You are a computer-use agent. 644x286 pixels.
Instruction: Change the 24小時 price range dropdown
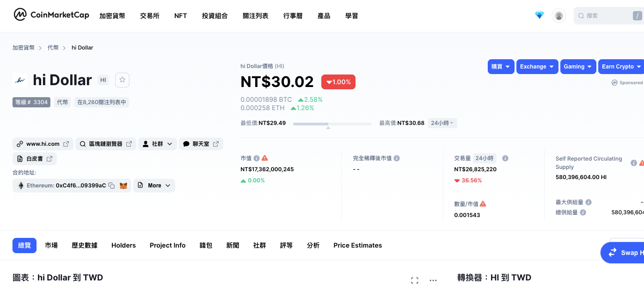[442, 123]
